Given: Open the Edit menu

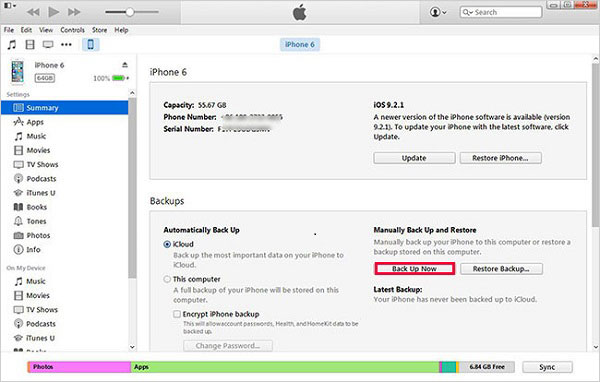Looking at the screenshot, I should click(x=26, y=30).
